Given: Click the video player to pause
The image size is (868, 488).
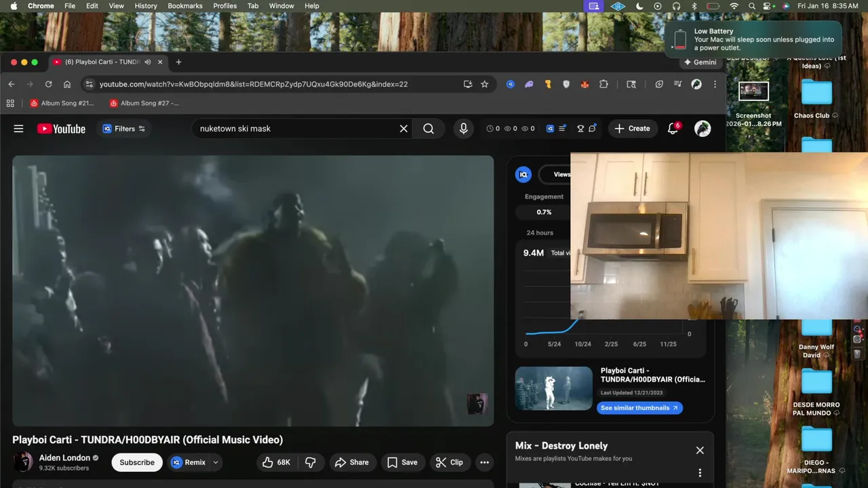Looking at the screenshot, I should click(x=253, y=291).
